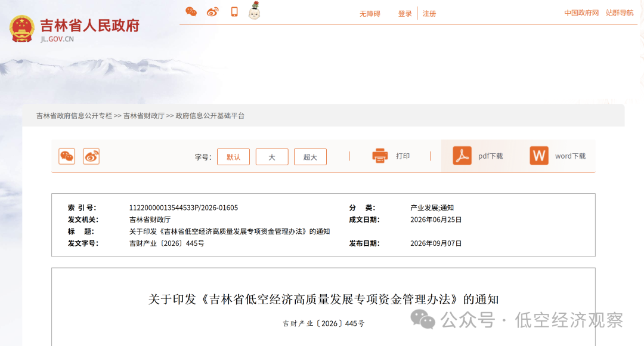Set font size to 大
This screenshot has height=346, width=644.
[x=272, y=156]
